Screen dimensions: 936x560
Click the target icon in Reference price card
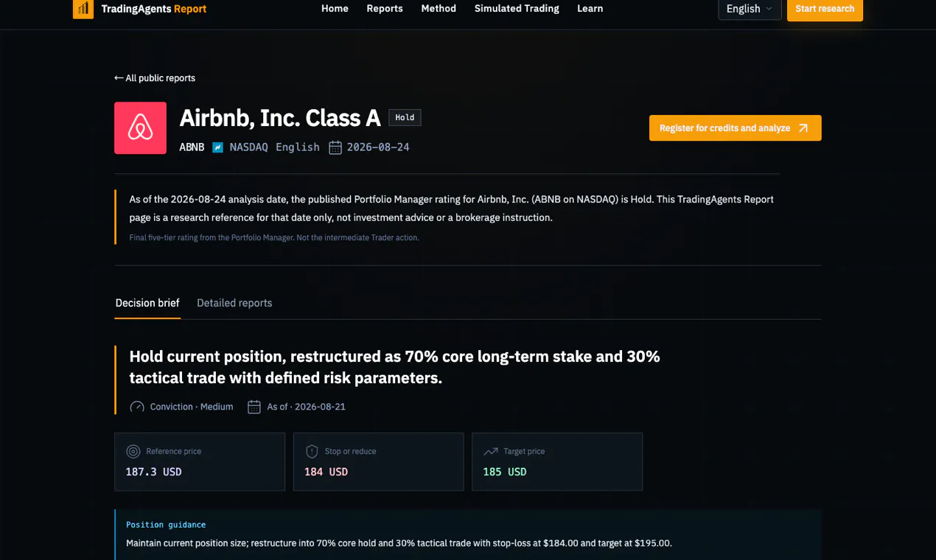[133, 452]
